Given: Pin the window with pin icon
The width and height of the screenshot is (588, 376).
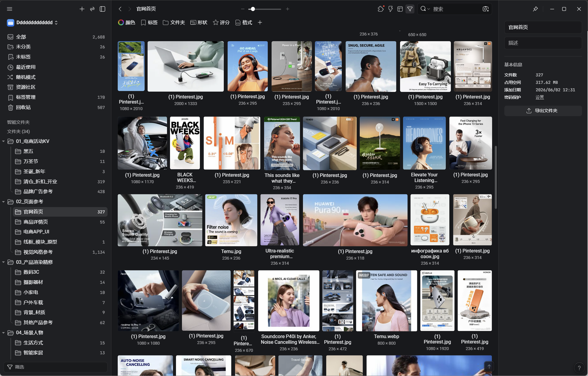Looking at the screenshot, I should tap(535, 9).
